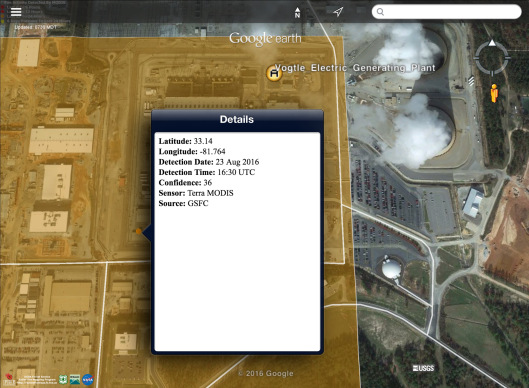Tap the orange fire detection marker dot
Viewport: 529px width, 388px height.
click(139, 231)
